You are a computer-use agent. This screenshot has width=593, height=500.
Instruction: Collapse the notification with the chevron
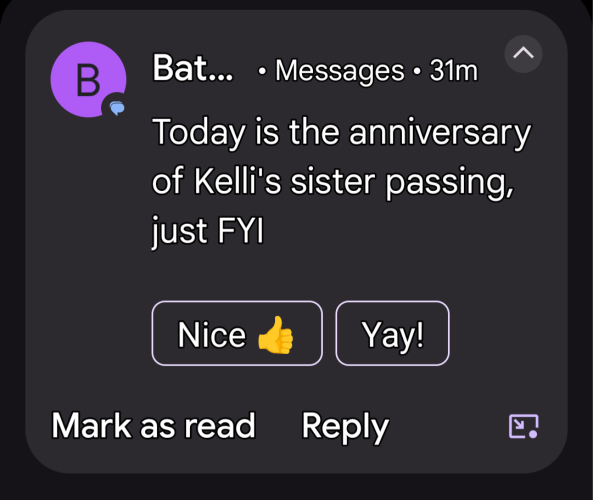(523, 54)
